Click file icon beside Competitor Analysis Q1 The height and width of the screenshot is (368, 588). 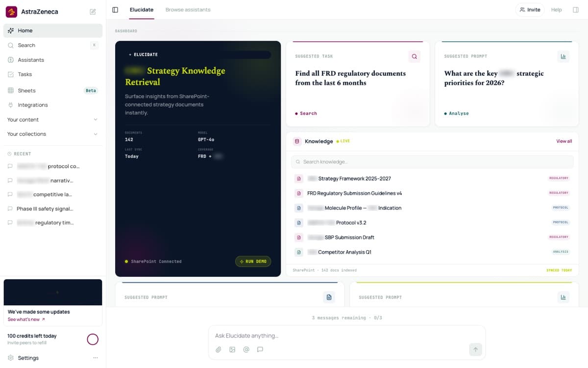299,252
